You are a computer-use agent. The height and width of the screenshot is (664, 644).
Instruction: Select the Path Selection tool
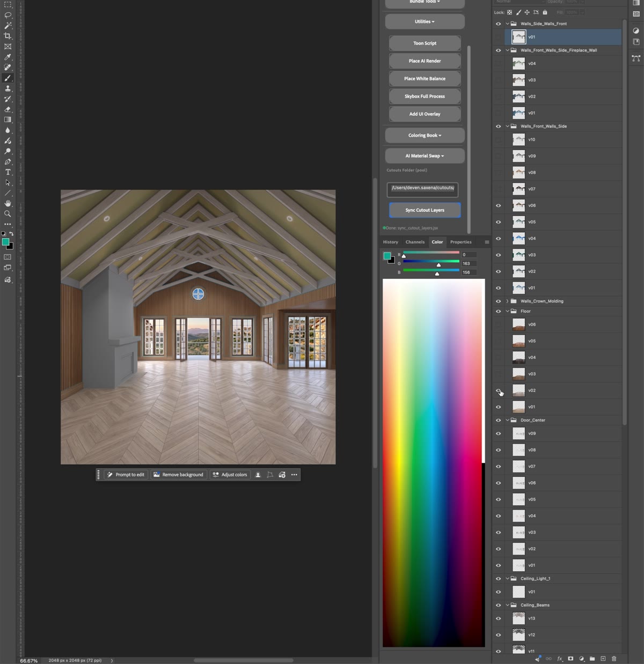coord(8,182)
